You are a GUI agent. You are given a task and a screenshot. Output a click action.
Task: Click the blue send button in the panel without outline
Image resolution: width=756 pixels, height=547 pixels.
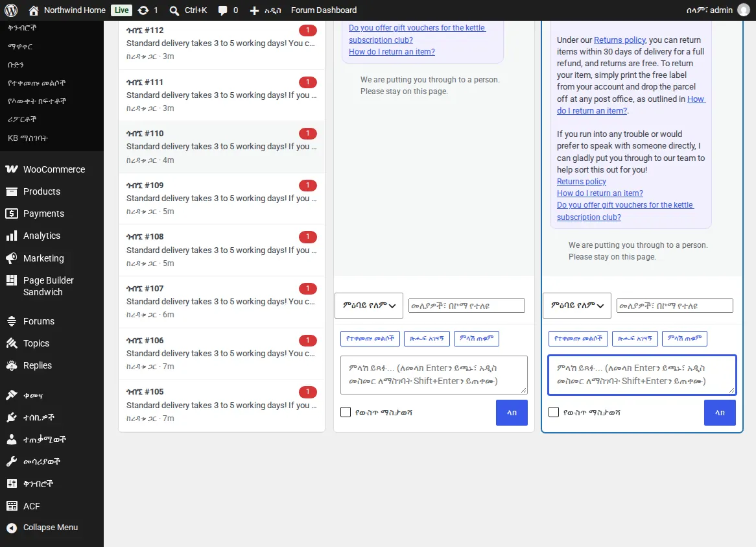[512, 413]
